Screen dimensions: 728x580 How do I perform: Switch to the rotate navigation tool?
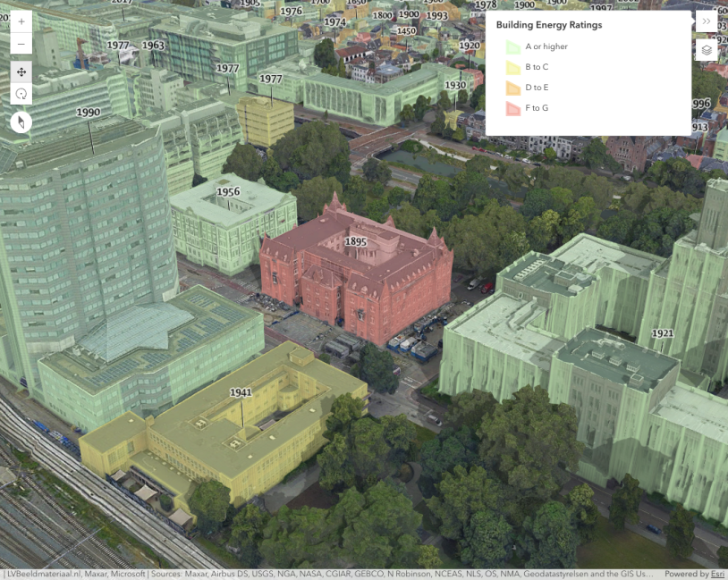(x=21, y=94)
